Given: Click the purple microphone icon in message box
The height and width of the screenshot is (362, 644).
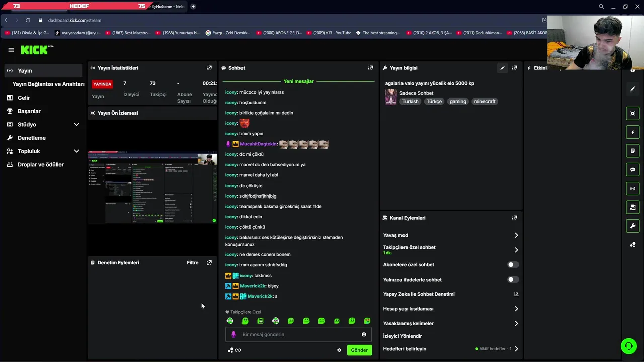Looking at the screenshot, I should coord(233,334).
